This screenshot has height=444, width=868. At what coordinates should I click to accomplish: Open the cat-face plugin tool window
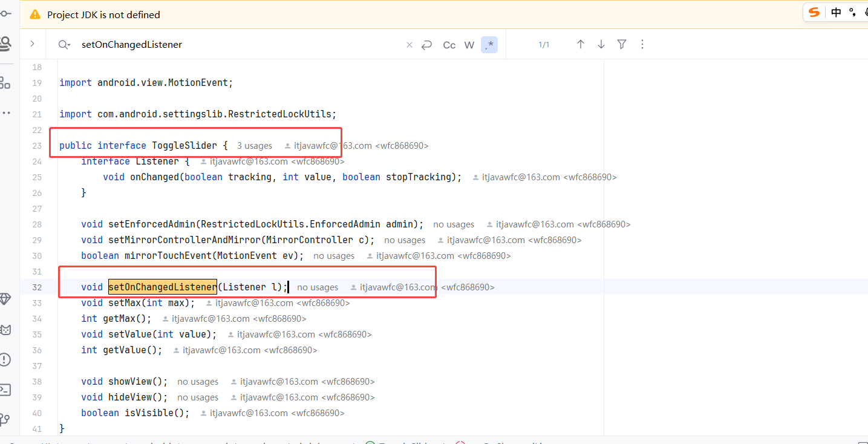(5, 330)
